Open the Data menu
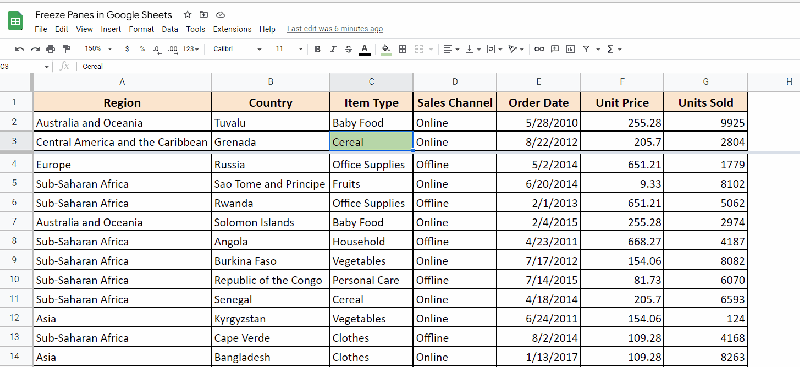The height and width of the screenshot is (367, 800). point(170,29)
